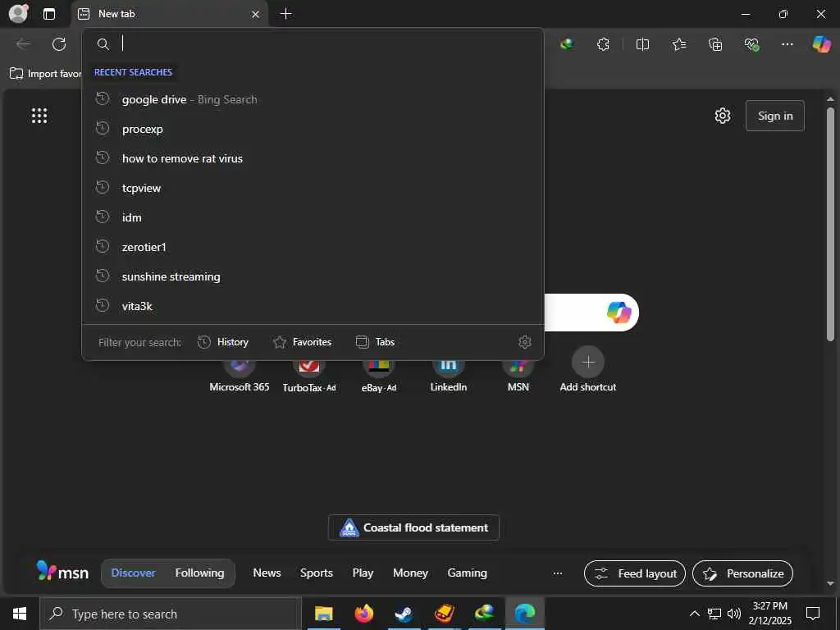
Task: Expand more feed categories ellipsis
Action: [x=558, y=573]
